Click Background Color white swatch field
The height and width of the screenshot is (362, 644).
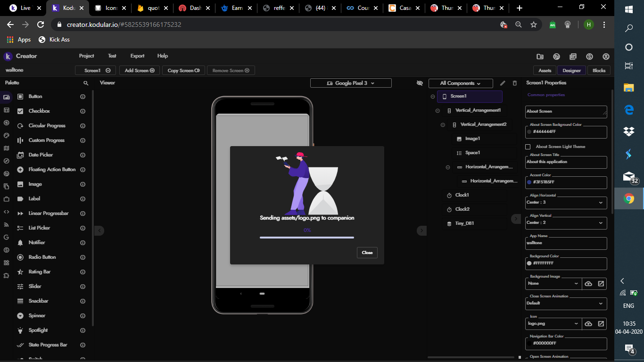pos(566,263)
